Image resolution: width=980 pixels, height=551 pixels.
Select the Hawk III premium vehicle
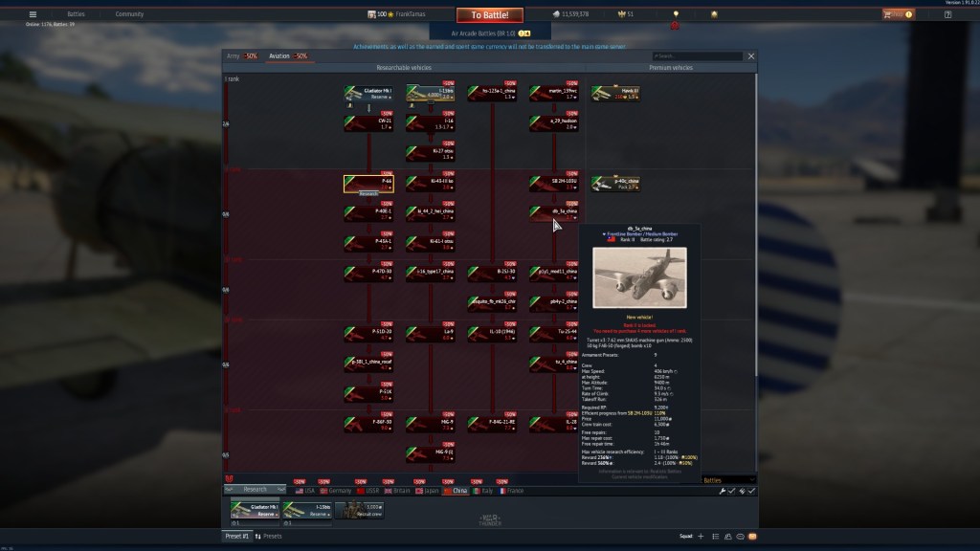point(615,93)
